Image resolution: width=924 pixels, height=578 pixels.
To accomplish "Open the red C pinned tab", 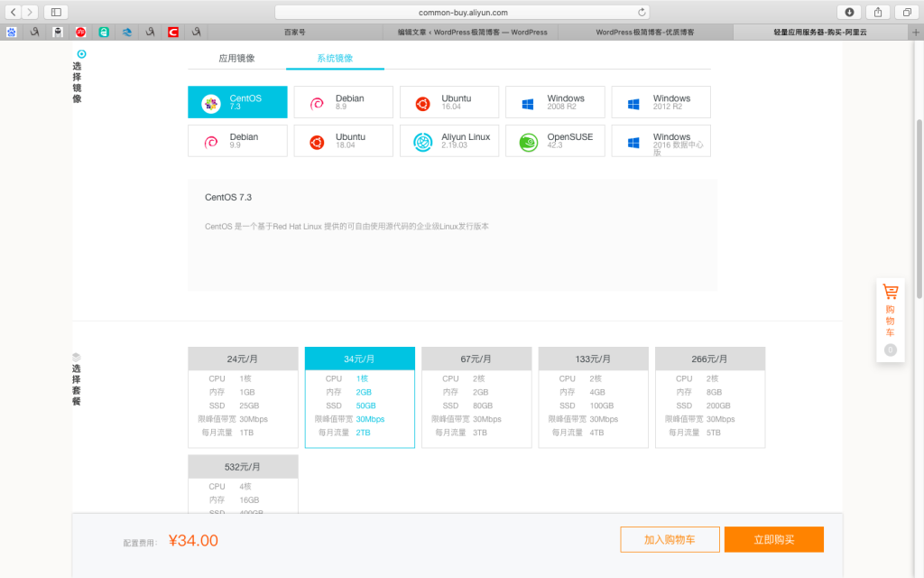I will click(172, 32).
